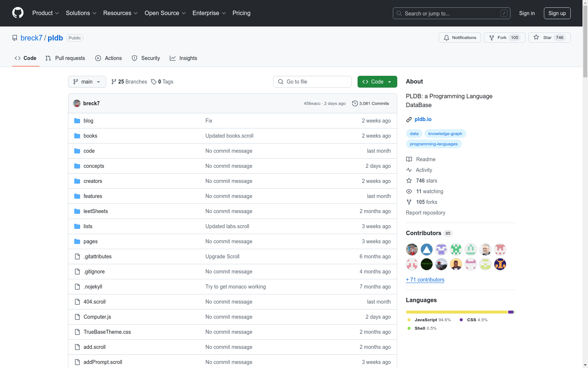Open the Pricing page
Screen dimensions: 588x368
coord(241,13)
